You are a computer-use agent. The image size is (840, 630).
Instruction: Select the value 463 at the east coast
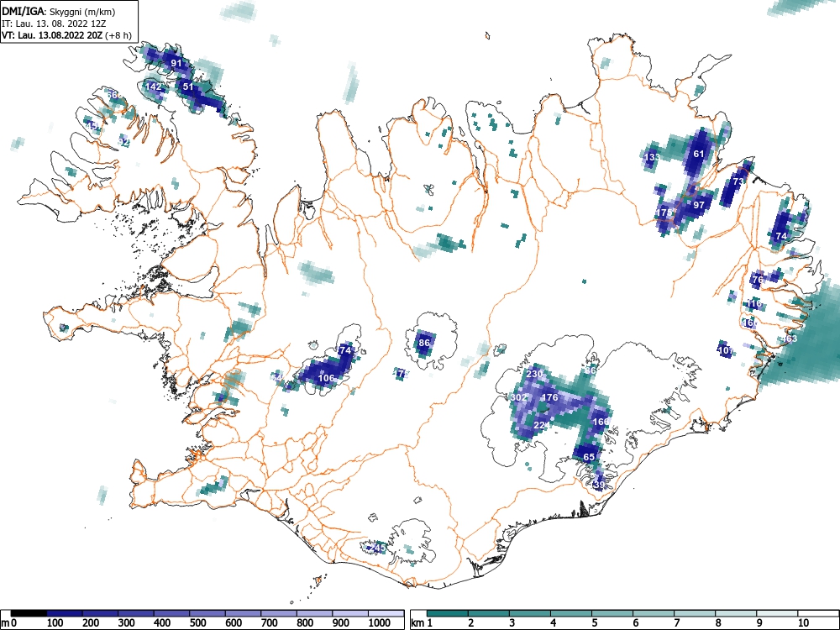pyautogui.click(x=789, y=339)
